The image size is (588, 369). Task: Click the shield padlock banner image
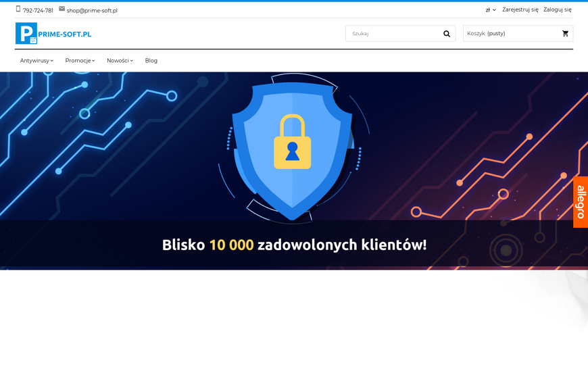tap(294, 171)
